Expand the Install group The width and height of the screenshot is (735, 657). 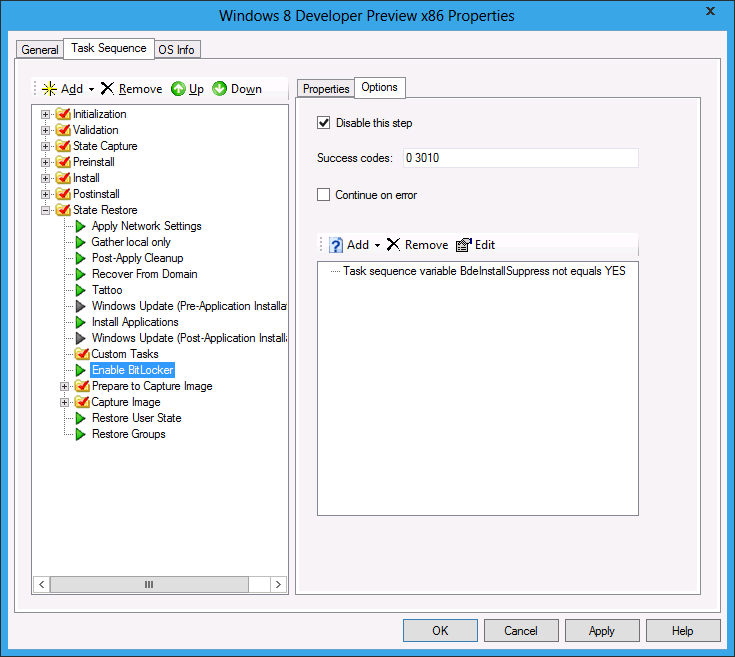[x=45, y=178]
